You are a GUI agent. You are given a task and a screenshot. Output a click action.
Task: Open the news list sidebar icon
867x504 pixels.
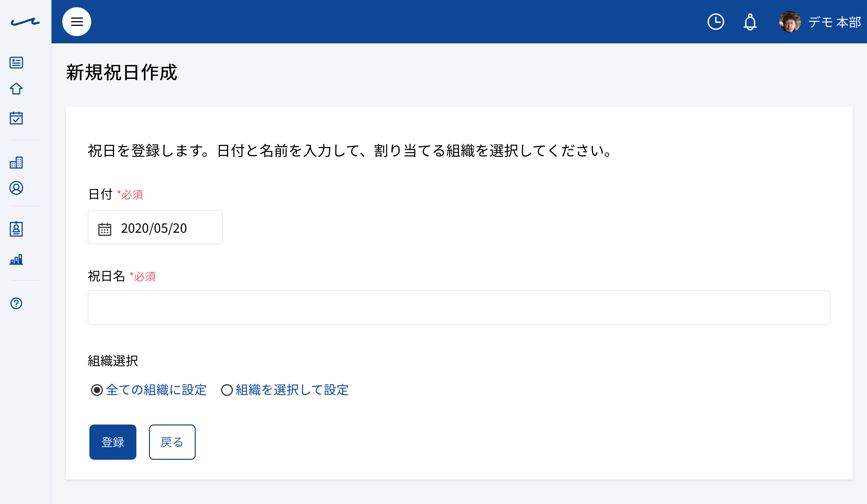16,63
